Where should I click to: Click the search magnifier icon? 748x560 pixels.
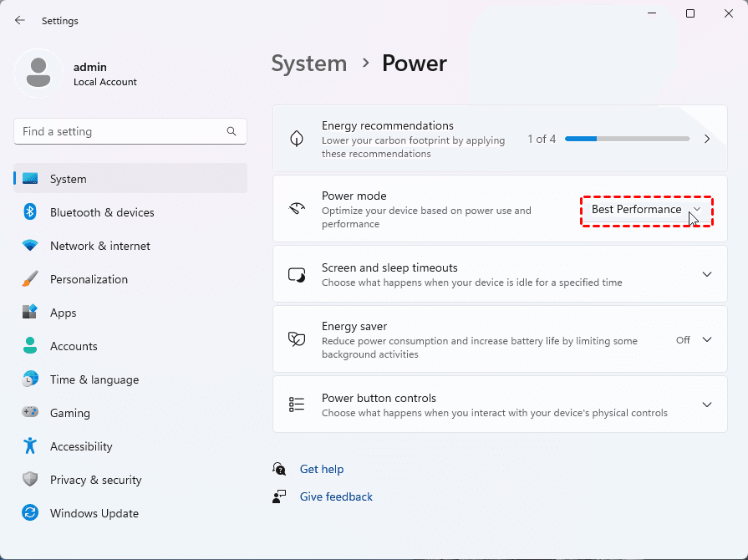tap(232, 132)
